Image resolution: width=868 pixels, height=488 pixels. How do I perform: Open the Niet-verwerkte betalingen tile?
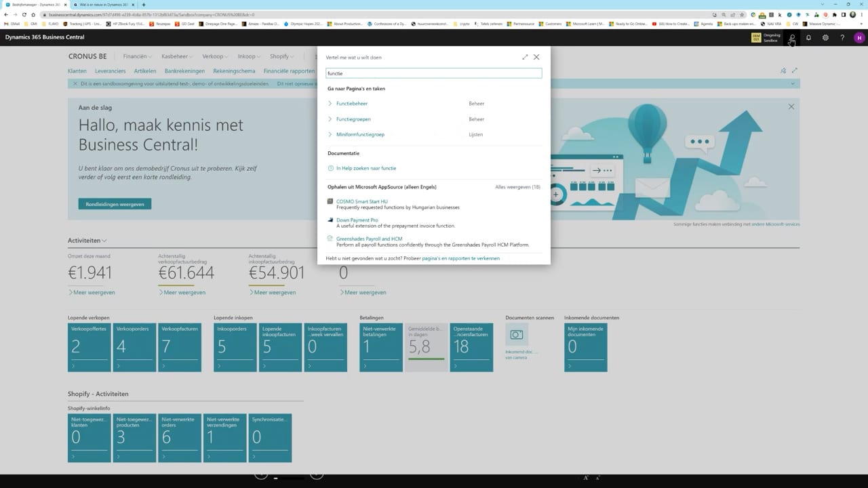tap(381, 348)
